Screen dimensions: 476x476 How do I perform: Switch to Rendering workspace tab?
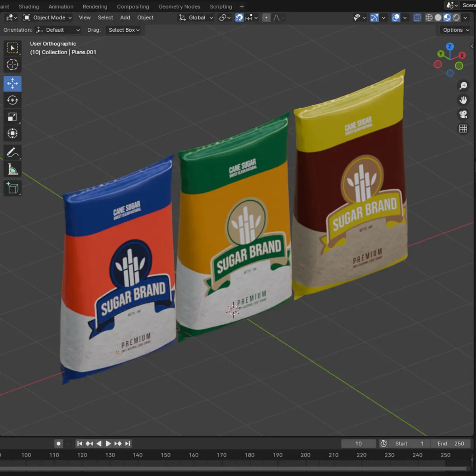95,6
